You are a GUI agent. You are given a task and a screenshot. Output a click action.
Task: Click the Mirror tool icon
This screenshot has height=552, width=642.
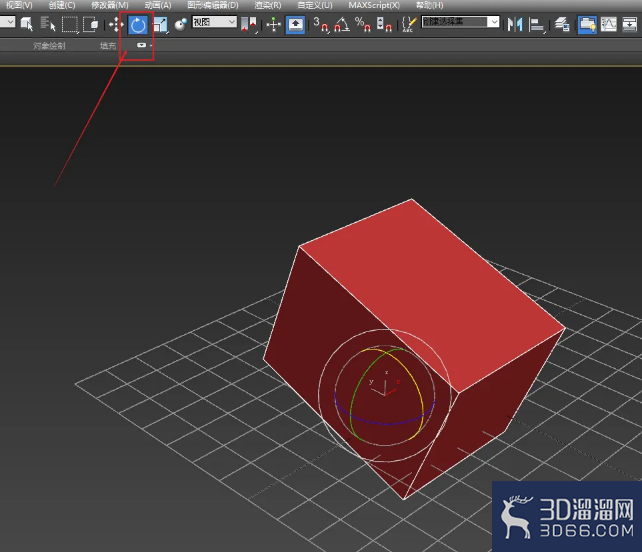tap(515, 25)
